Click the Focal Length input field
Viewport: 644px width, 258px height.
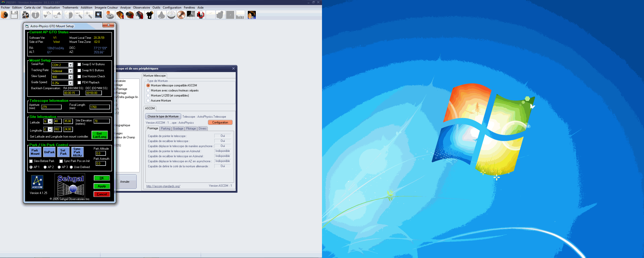point(100,107)
